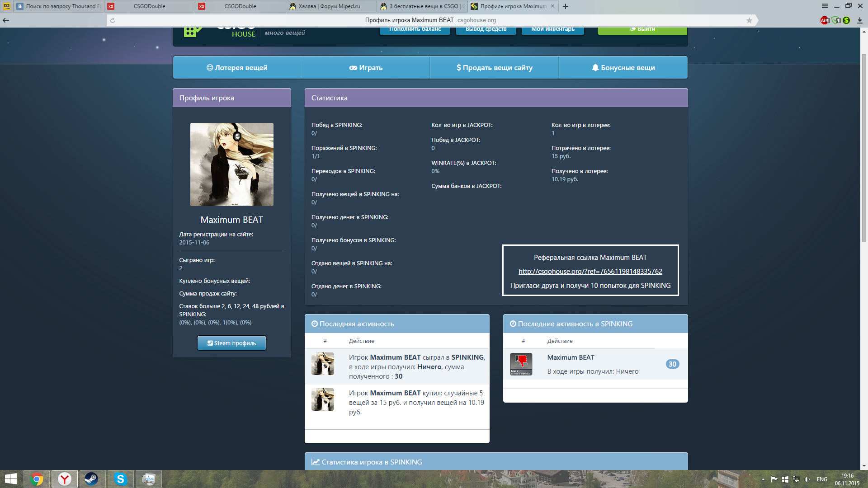Open the Windows Start button
868x488 pixels.
click(10, 479)
